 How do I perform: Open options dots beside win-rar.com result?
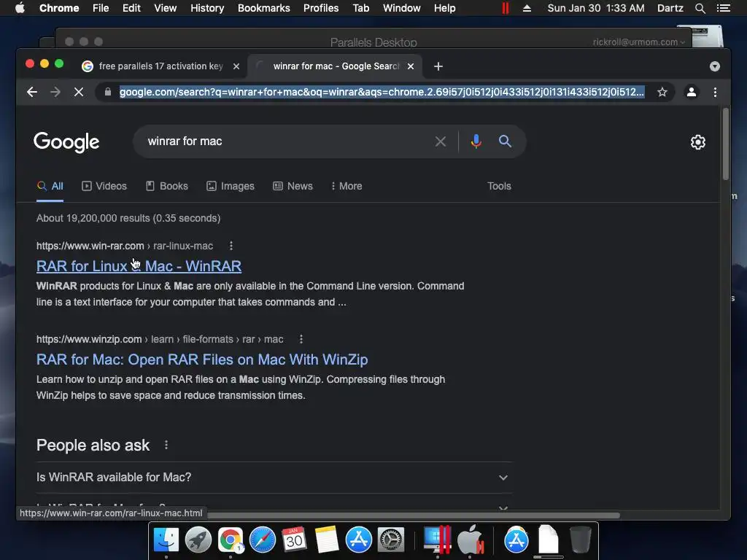[231, 246]
